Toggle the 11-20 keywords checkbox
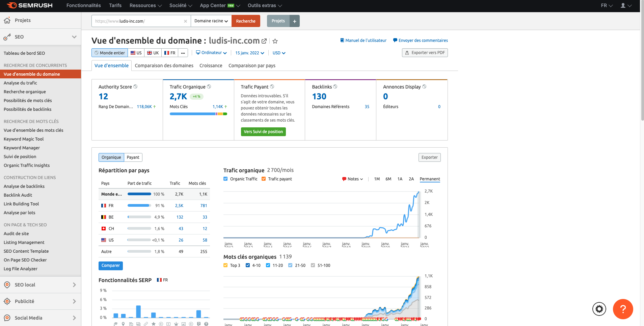The image size is (644, 326). tap(268, 266)
